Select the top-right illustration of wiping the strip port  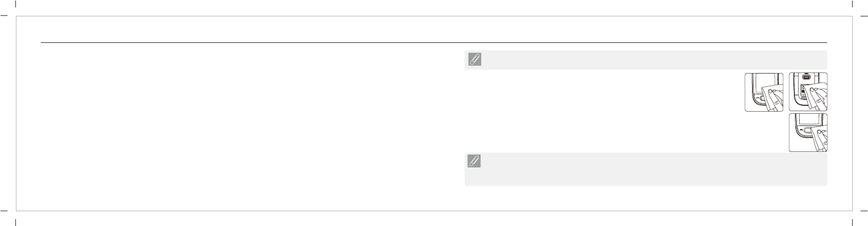click(808, 92)
